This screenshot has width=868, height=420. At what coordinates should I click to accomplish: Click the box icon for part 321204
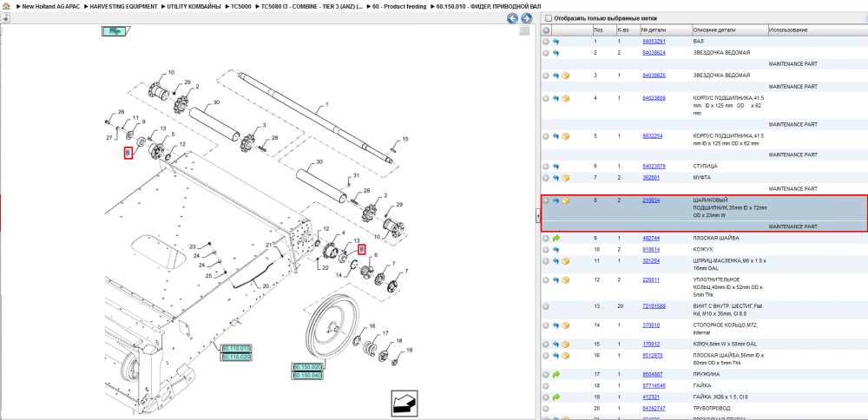[x=566, y=260]
